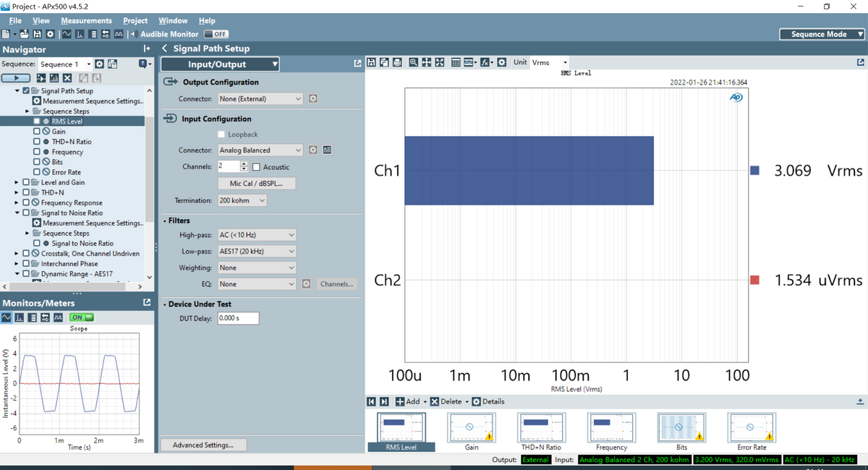
Task: Open input connector settings gear
Action: click(313, 150)
